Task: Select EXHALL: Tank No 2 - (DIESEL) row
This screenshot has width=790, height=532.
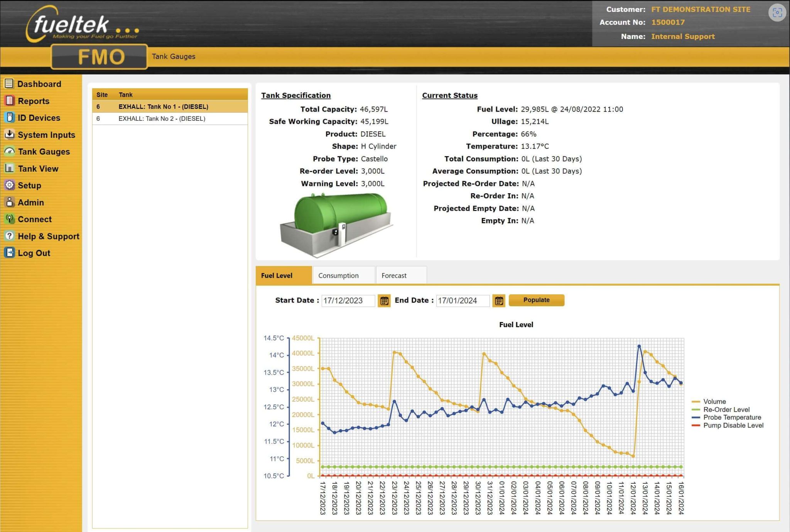Action: point(162,118)
